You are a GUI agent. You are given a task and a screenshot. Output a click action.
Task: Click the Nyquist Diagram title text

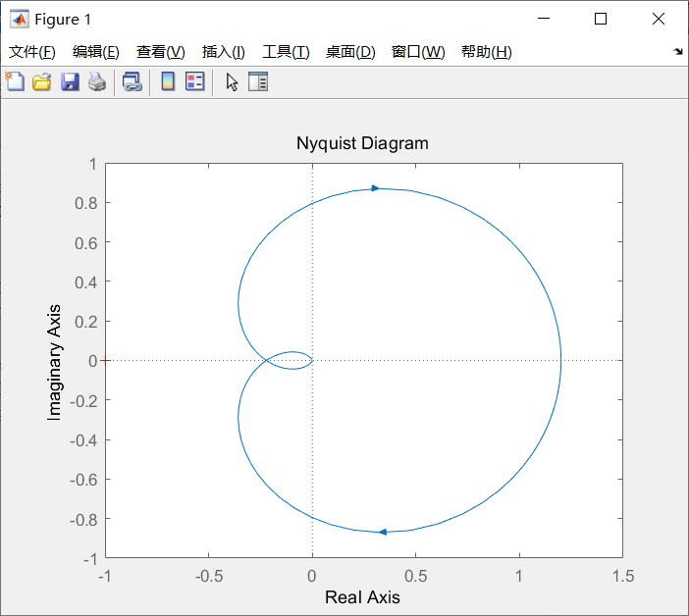(362, 143)
